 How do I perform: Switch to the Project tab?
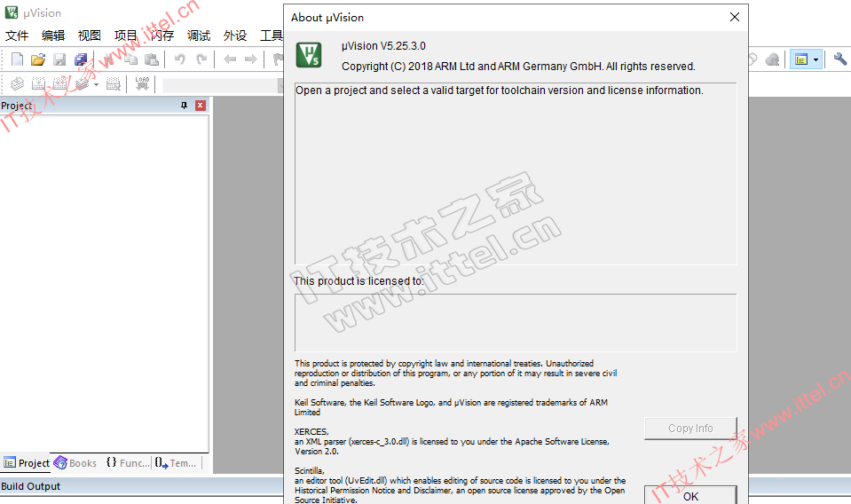click(x=26, y=463)
